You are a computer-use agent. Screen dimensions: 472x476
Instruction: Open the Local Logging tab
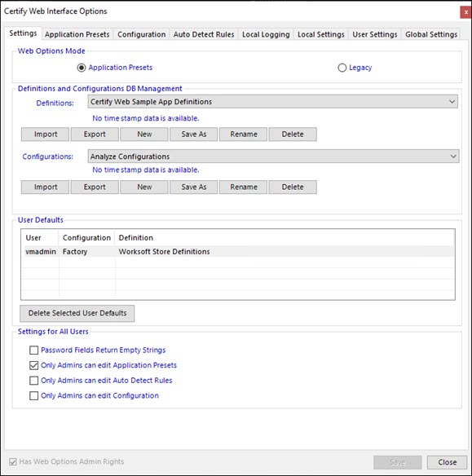click(266, 34)
